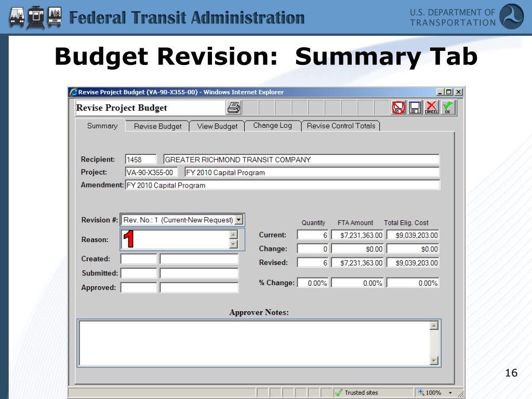532x399 pixels.
Task: Open the Revision # dropdown
Action: 239,220
